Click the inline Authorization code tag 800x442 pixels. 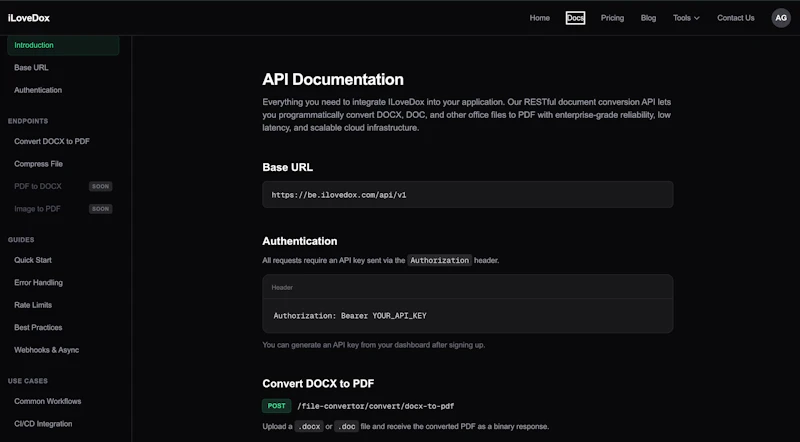(439, 260)
